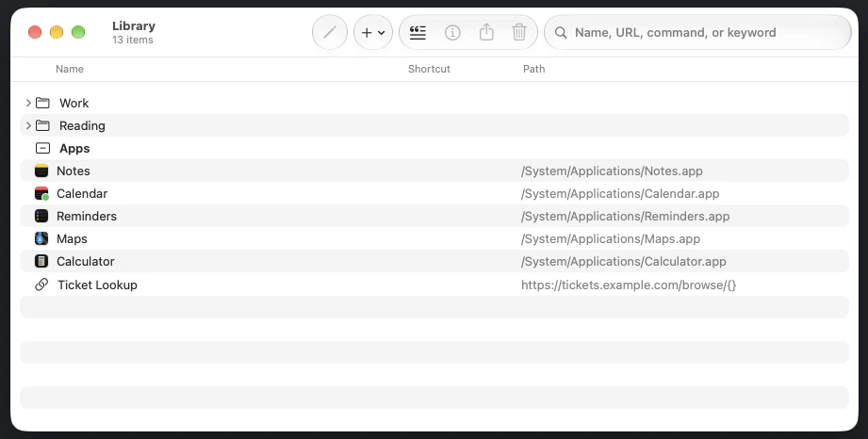The height and width of the screenshot is (439, 868).
Task: Click the Notes app icon
Action: tap(41, 171)
